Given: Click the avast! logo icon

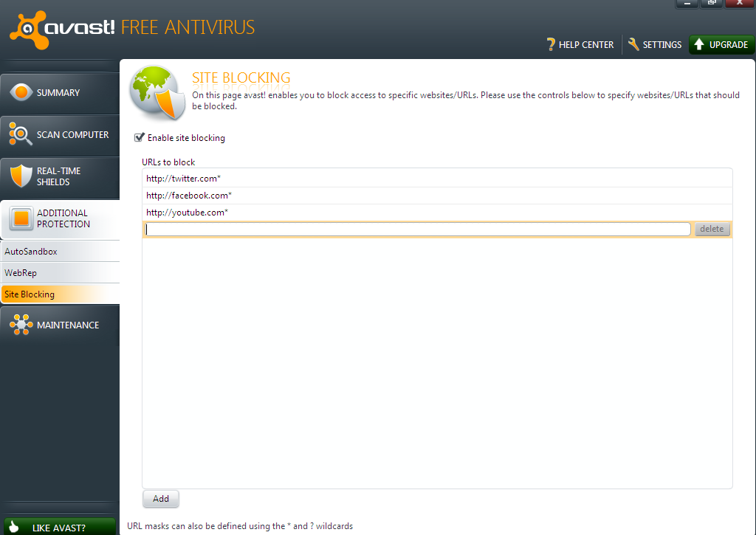Looking at the screenshot, I should [30, 30].
